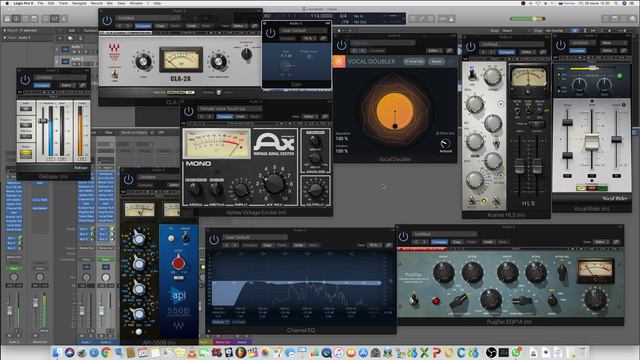Toggle Kramer HLS plugin power button
Image resolution: width=640 pixels, height=360 pixels.
[471, 47]
